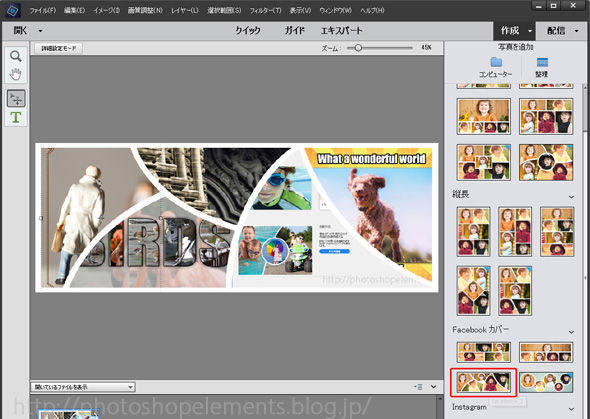Expand the 作成 dropdown arrow

(529, 31)
